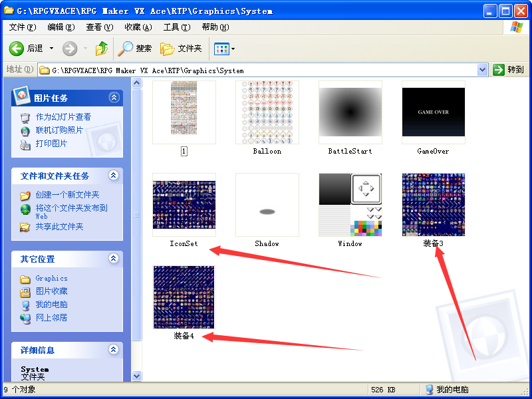The height and width of the screenshot is (399, 532).
Task: Select the 装备4 image thumbnail
Action: [x=184, y=297]
